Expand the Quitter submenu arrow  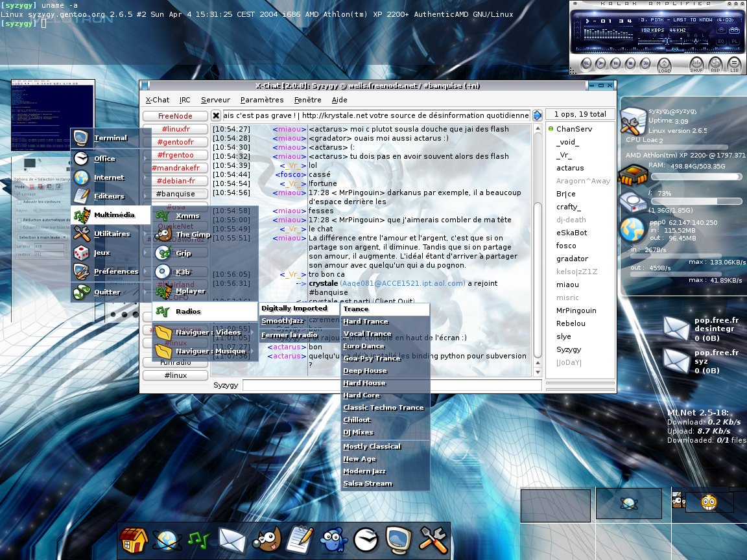(x=145, y=292)
